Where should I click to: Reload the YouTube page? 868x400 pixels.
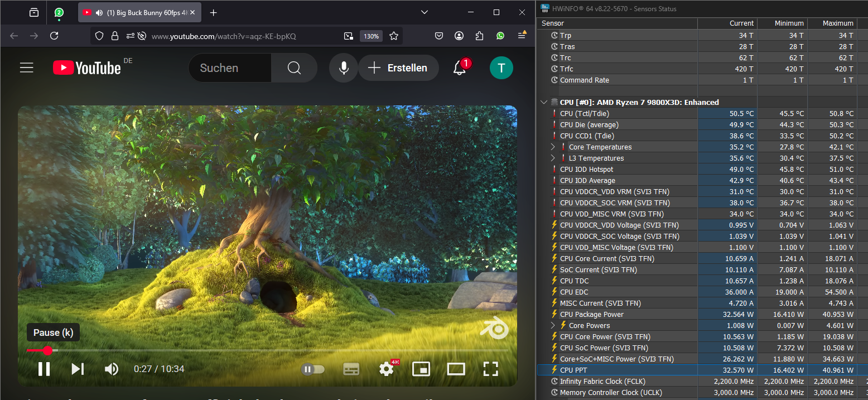tap(54, 36)
